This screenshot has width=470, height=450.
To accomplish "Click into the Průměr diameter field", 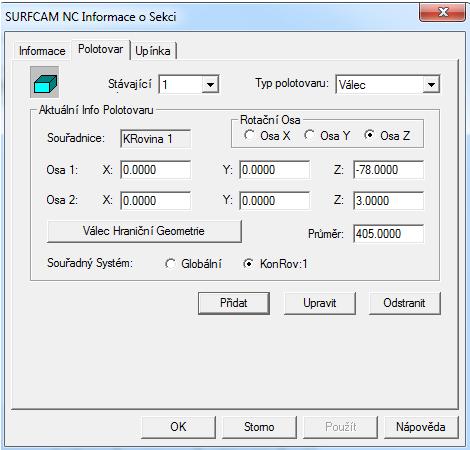I will 388,234.
